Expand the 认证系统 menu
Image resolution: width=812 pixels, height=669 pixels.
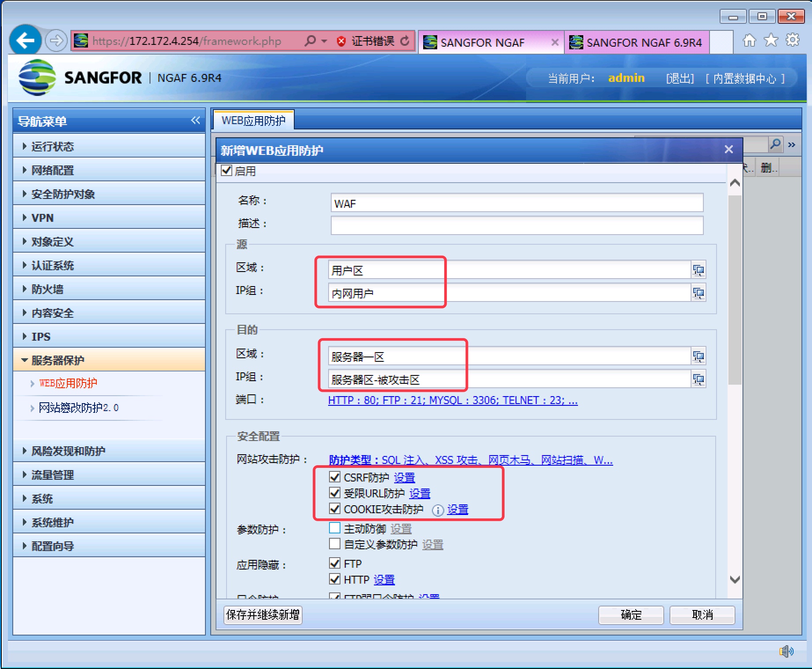(x=109, y=265)
